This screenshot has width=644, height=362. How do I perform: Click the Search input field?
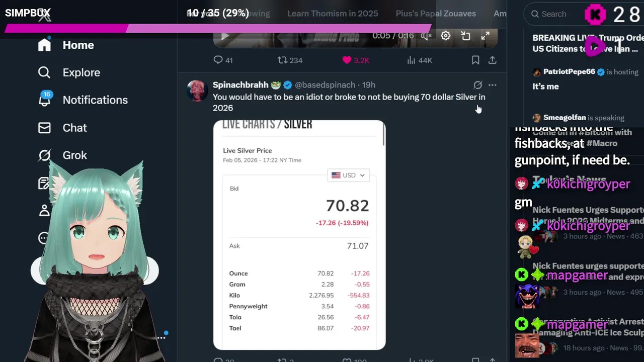(553, 14)
